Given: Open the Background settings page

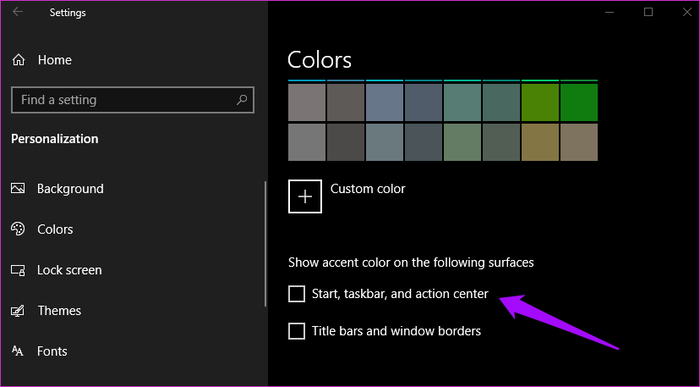Looking at the screenshot, I should [x=70, y=189].
